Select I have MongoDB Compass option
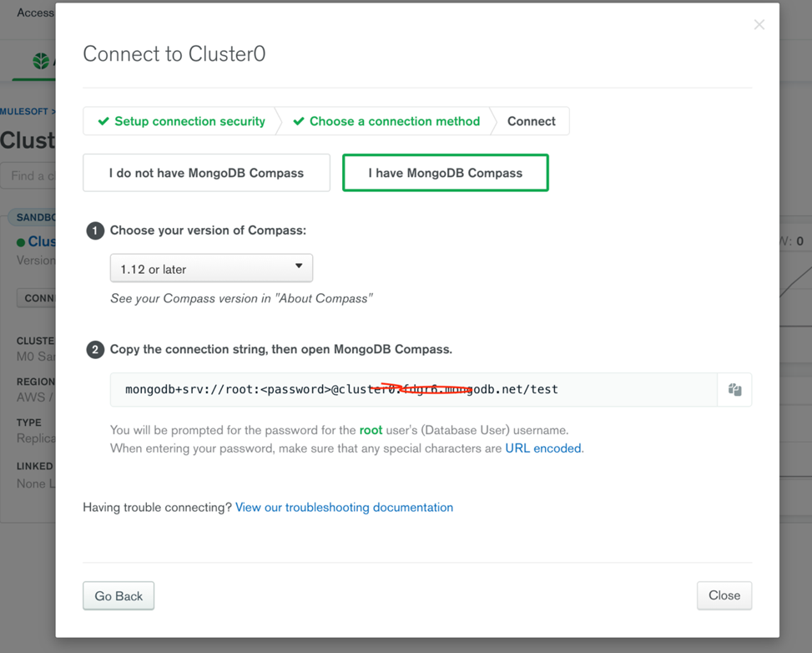812x653 pixels. click(446, 173)
